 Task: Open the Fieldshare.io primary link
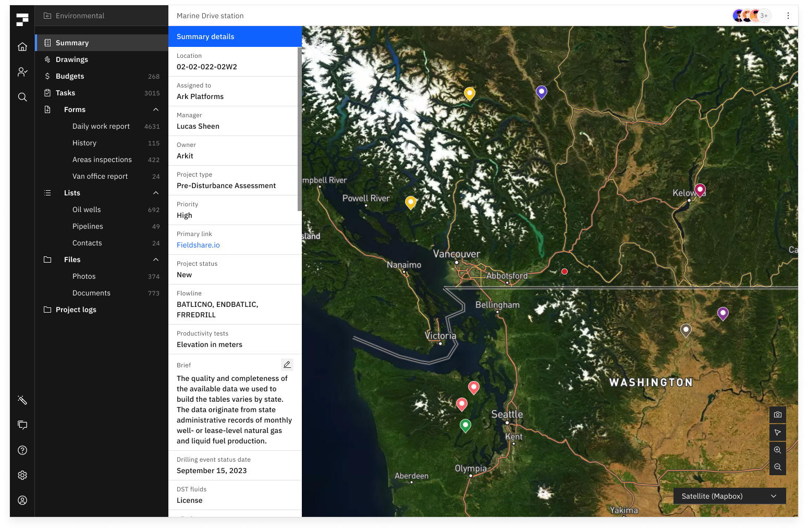pos(198,245)
